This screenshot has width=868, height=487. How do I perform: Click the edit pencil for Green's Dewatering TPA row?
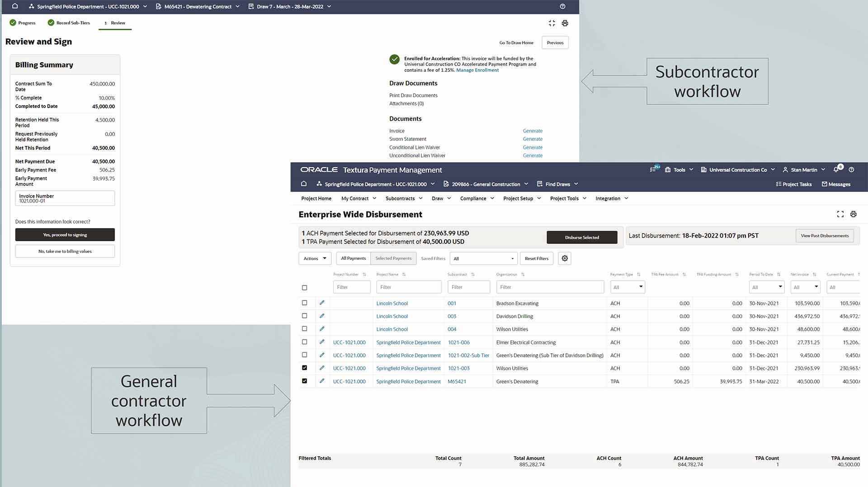tap(322, 381)
